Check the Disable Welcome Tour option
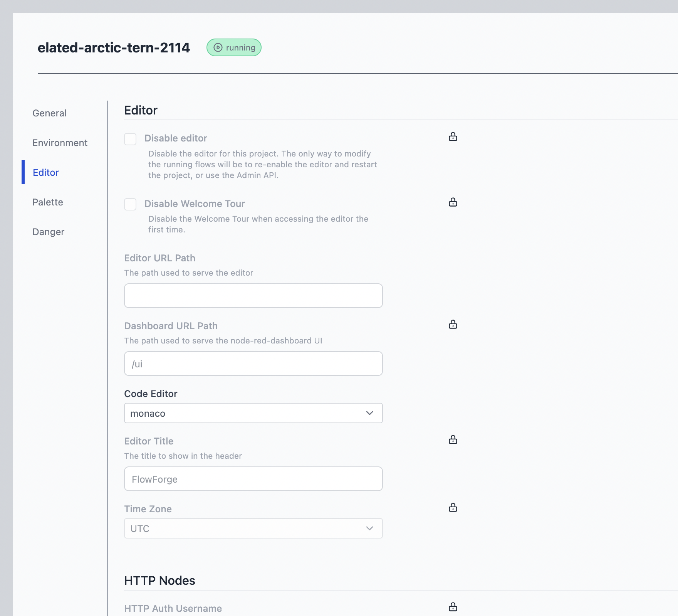The image size is (678, 616). 130,205
